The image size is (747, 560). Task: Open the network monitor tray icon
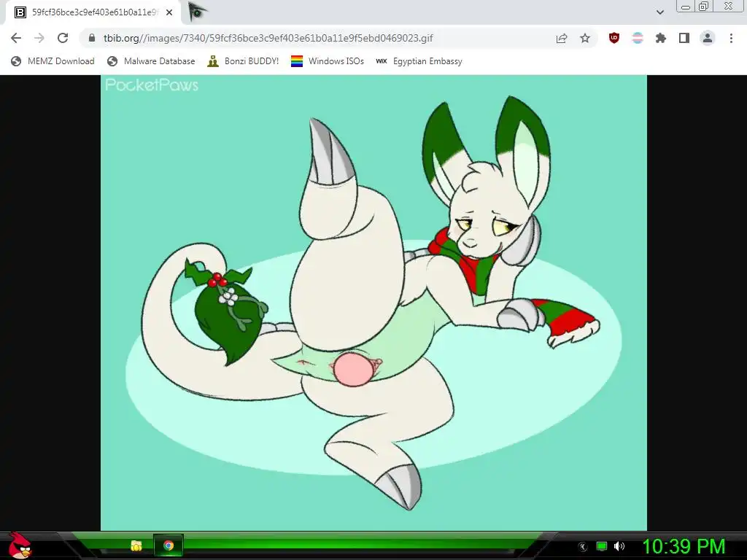[x=602, y=546]
